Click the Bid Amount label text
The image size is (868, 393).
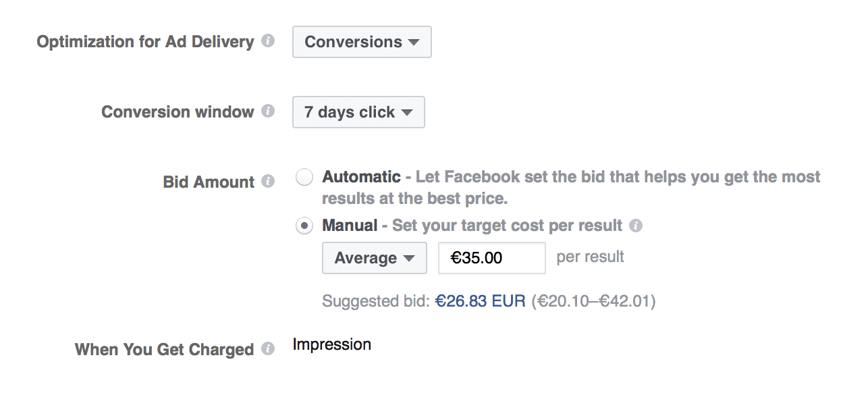point(209,182)
